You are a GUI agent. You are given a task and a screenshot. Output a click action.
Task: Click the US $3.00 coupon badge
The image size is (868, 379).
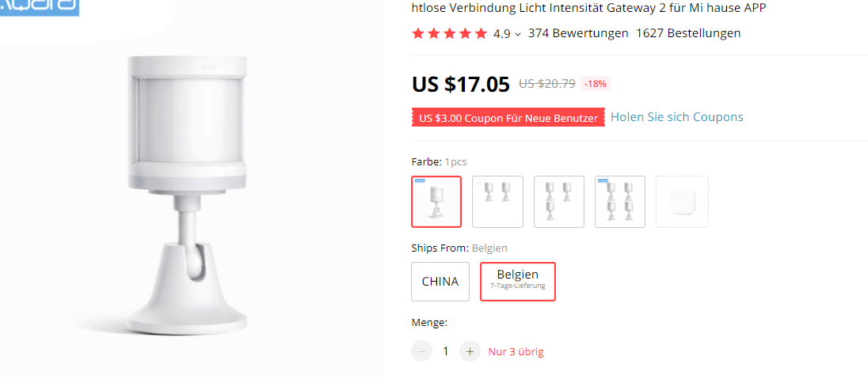(x=508, y=118)
